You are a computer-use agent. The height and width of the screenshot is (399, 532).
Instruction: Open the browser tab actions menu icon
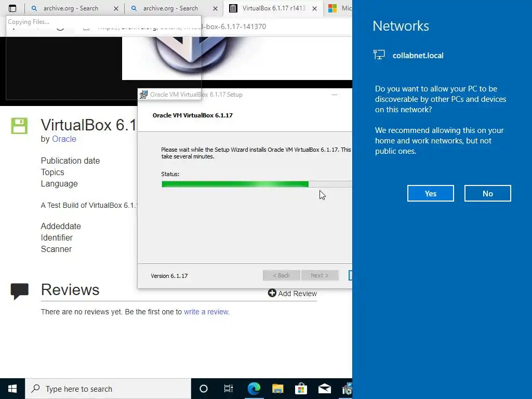pos(12,8)
